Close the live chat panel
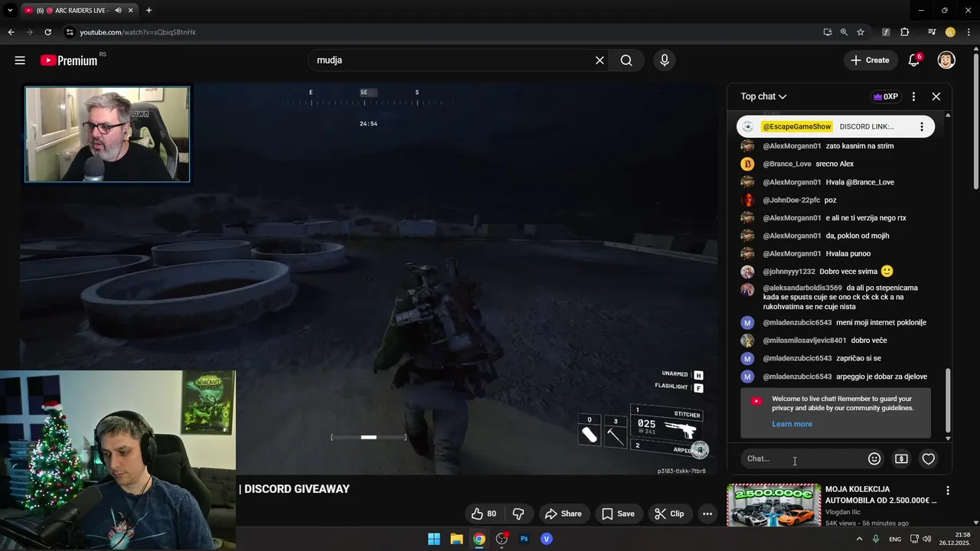Screen dimensions: 980x551 936,96
